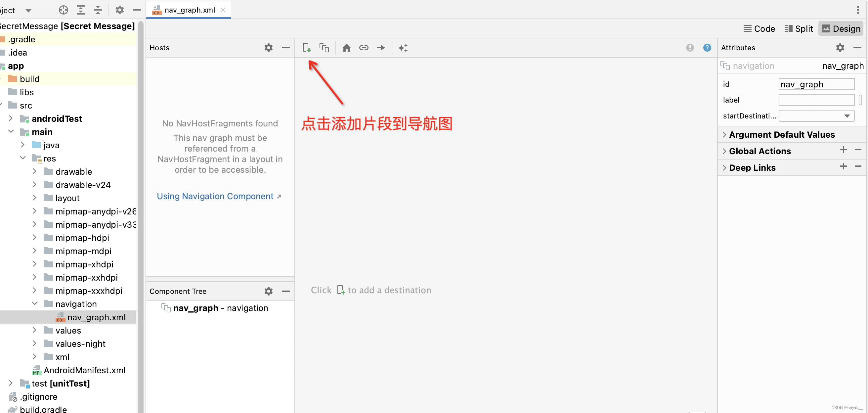The height and width of the screenshot is (413, 868).
Task: Open the Project view dropdown
Action: 28,11
